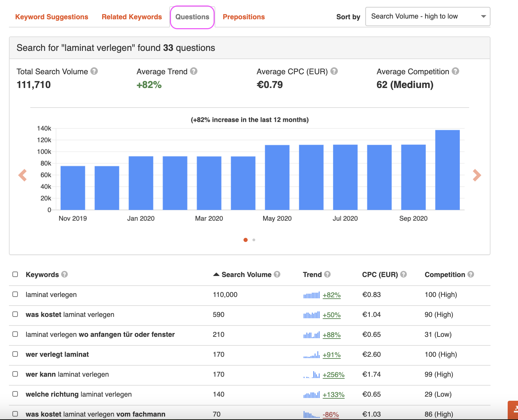Click the sparkline for 'was kostet laminat verlegen'
The height and width of the screenshot is (420, 518).
tap(312, 315)
